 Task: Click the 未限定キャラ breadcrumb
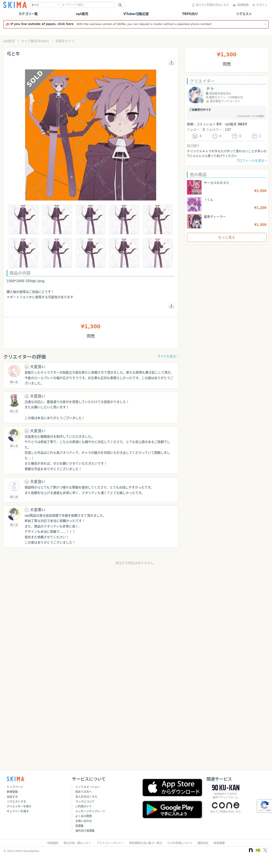point(65,41)
